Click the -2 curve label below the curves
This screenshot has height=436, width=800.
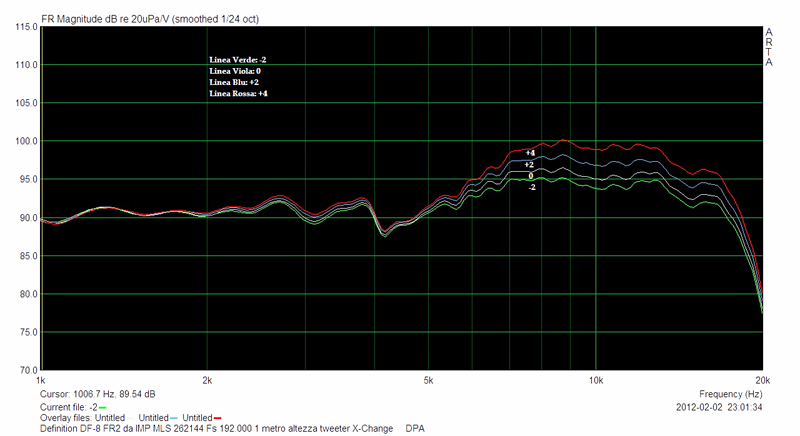tap(531, 187)
